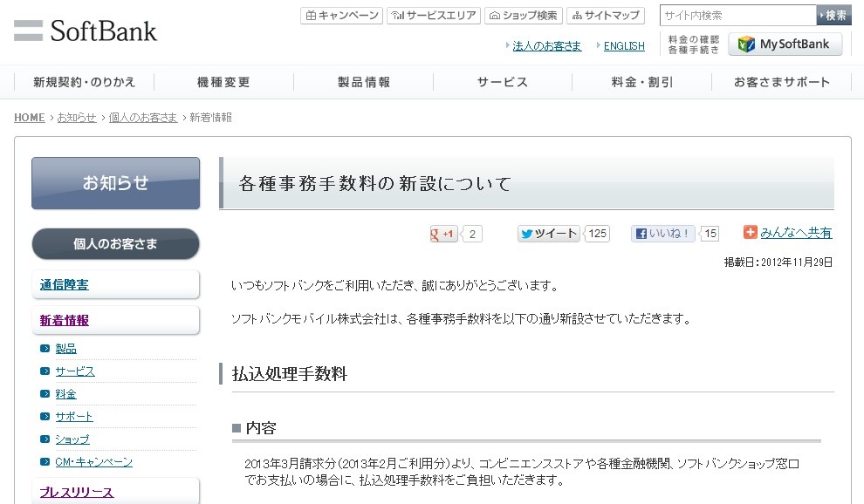Click the 各種事務手数料の新設について heading
864x504 pixels.
(x=375, y=183)
